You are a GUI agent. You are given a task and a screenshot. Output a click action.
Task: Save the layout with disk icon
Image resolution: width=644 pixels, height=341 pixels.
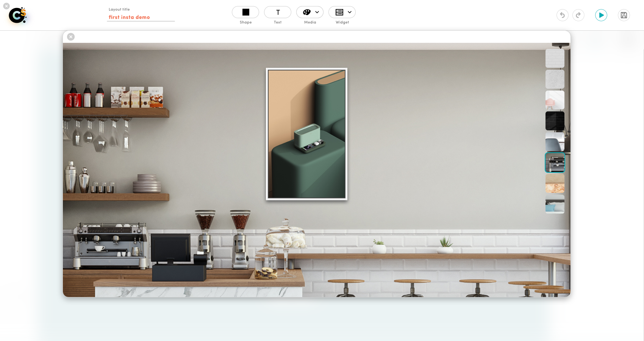coord(624,15)
